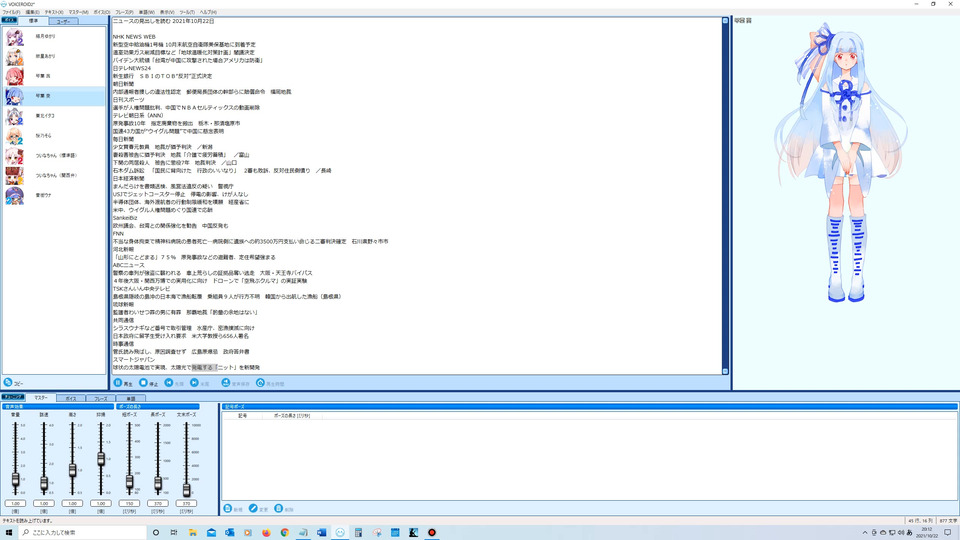Open the ツール(T) menu
This screenshot has width=960, height=540.
click(x=187, y=12)
